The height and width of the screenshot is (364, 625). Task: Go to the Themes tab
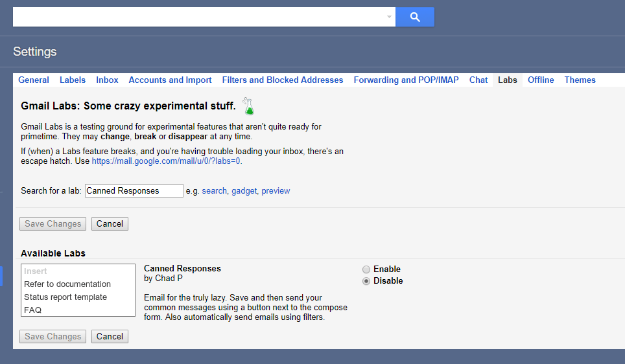pos(580,80)
